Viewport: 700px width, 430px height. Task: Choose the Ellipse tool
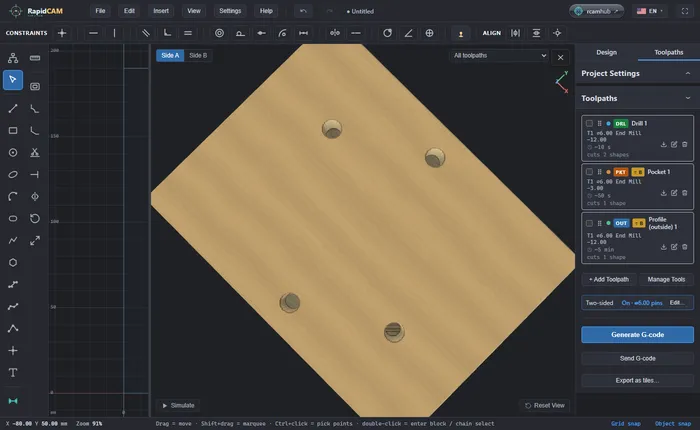click(13, 175)
